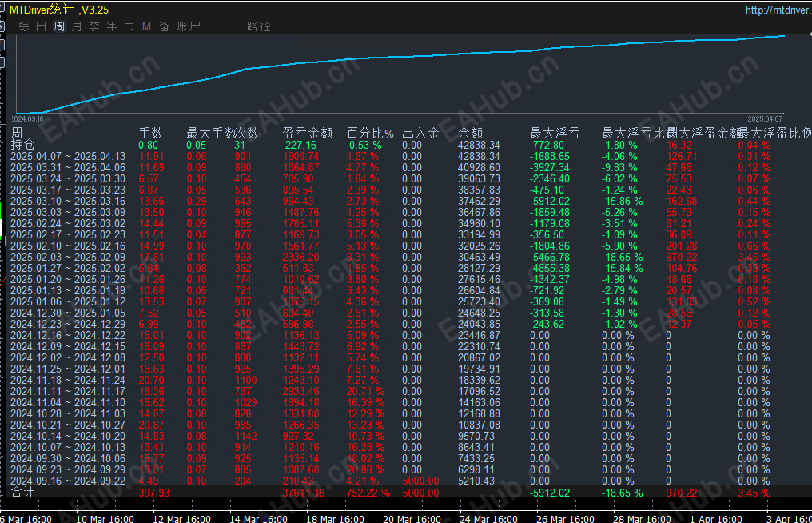The width and height of the screenshot is (812, 523).
Task: Open the http://mtdriver link
Action: coord(778,10)
